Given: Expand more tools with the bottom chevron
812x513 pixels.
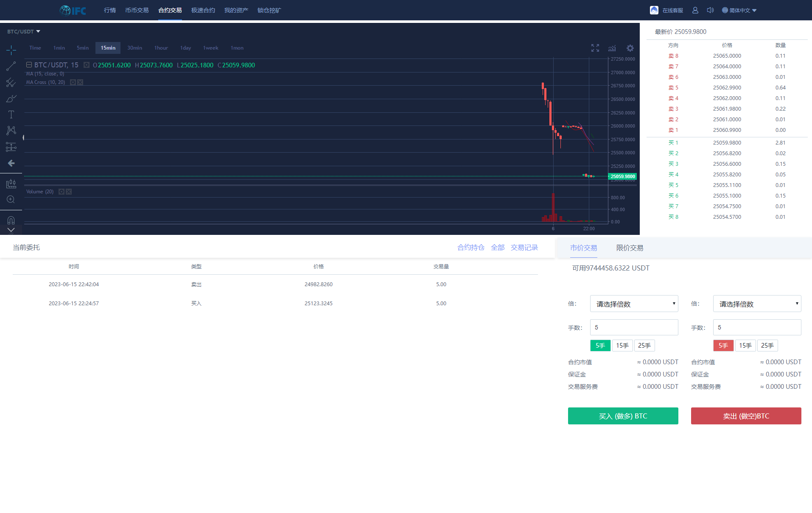Looking at the screenshot, I should 11,230.
